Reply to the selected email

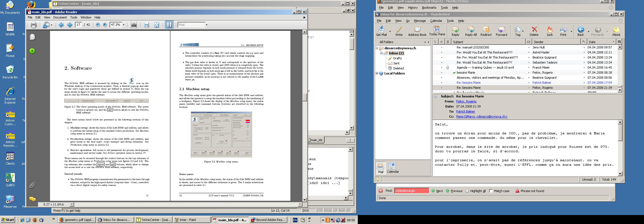point(455,31)
